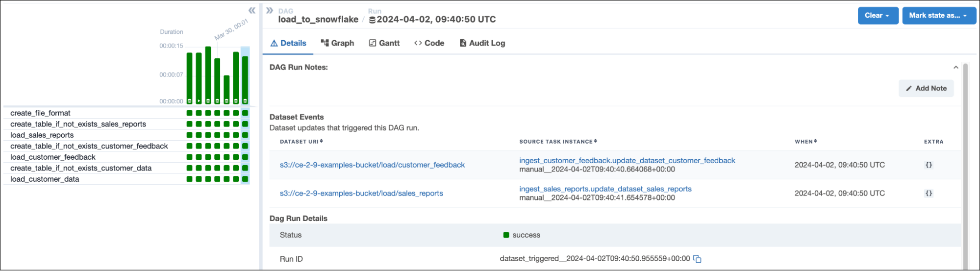The width and height of the screenshot is (980, 271).
Task: Open the s3 customer_feedback dataset link
Action: click(x=372, y=165)
